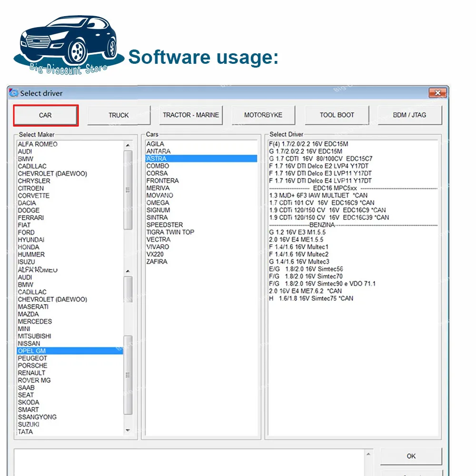Select the highlighted OPEL GM maker
This screenshot has width=476, height=476.
70,351
